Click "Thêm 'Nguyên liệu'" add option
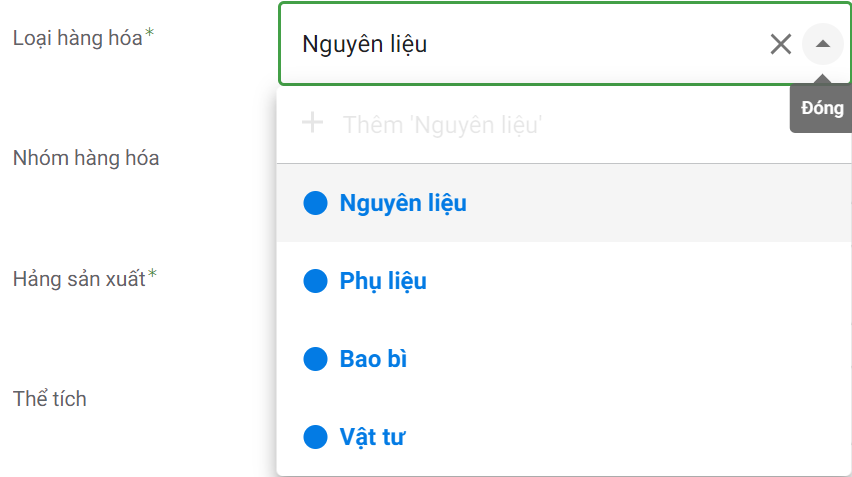 441,125
